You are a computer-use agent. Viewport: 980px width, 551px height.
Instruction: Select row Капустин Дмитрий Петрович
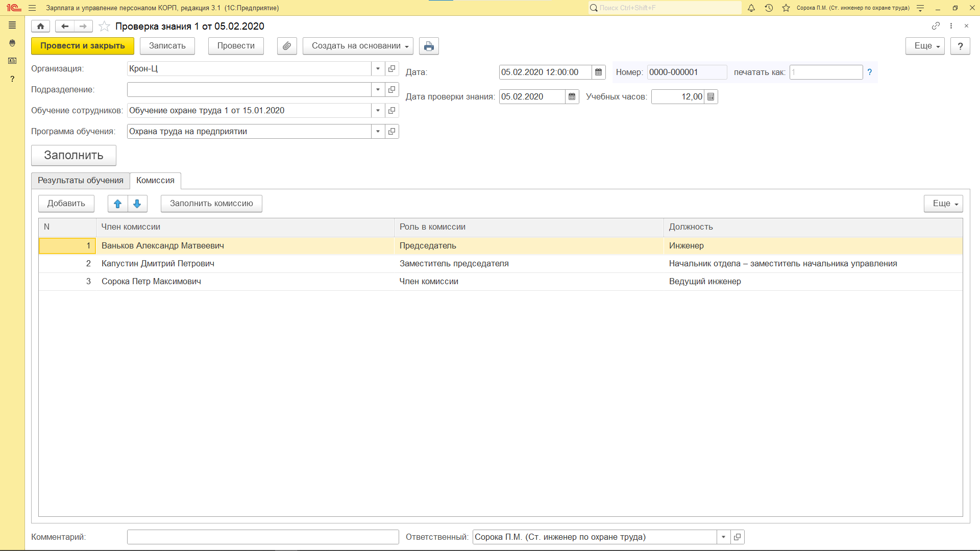pos(158,264)
